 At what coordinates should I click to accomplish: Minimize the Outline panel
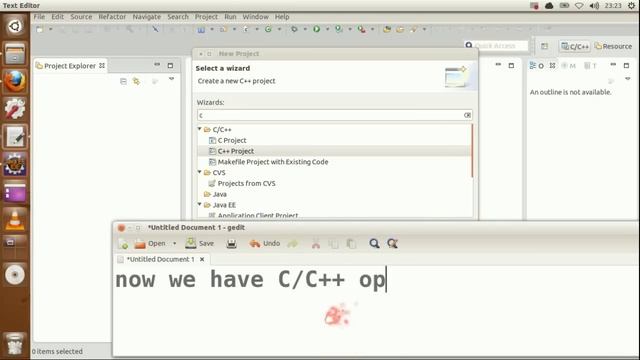(613, 64)
